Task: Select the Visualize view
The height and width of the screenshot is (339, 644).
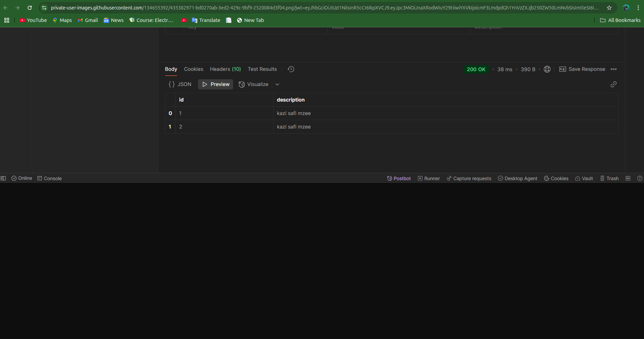Action: (x=253, y=84)
